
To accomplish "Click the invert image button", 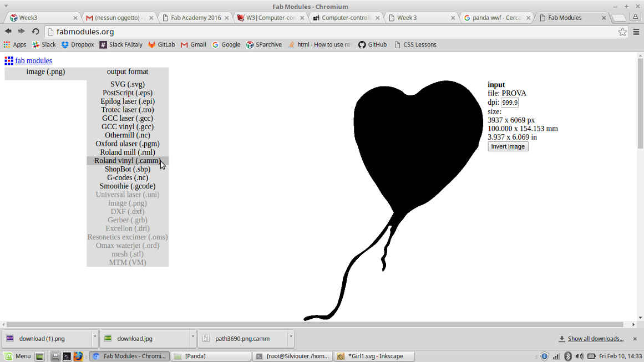I will 508,146.
